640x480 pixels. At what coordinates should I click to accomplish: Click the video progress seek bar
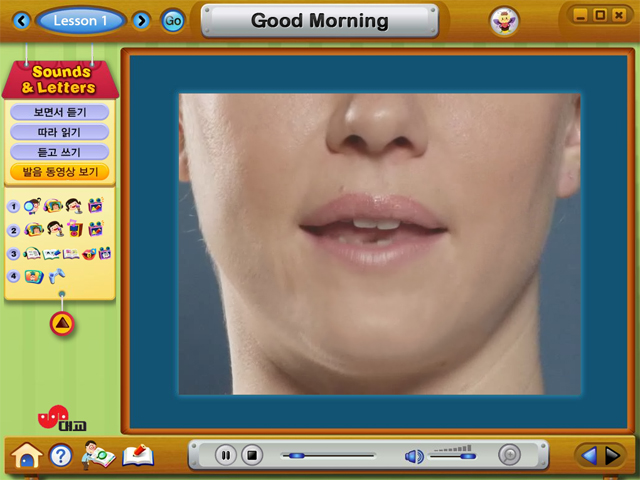pyautogui.click(x=330, y=456)
